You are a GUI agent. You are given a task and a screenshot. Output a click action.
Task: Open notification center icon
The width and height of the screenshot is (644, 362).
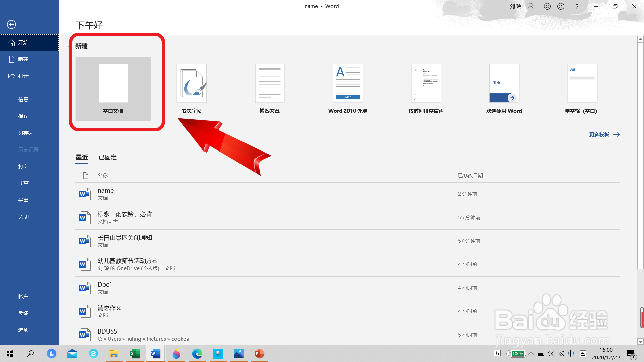[631, 354]
